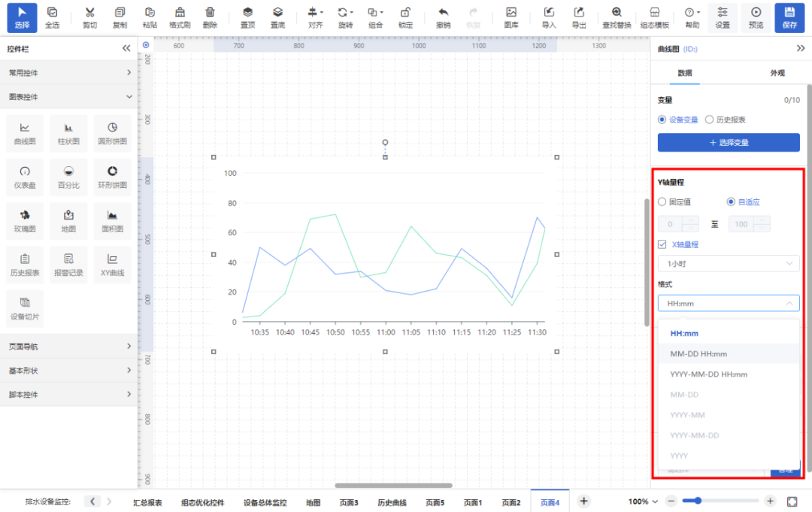This screenshot has height=512, width=812.
Task: Select the 圆形饼图 pie chart widget
Action: tap(112, 133)
